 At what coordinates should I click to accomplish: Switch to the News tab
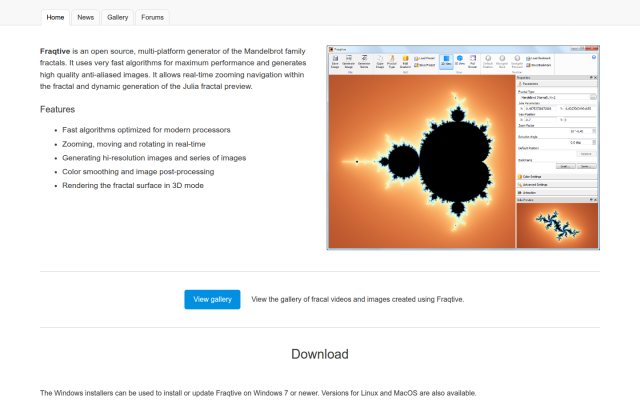(86, 17)
